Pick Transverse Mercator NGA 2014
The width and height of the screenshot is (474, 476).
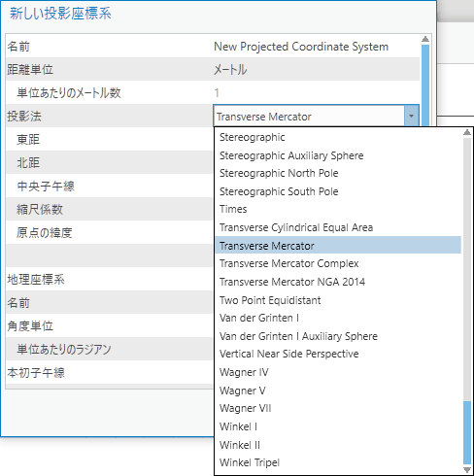point(338,282)
